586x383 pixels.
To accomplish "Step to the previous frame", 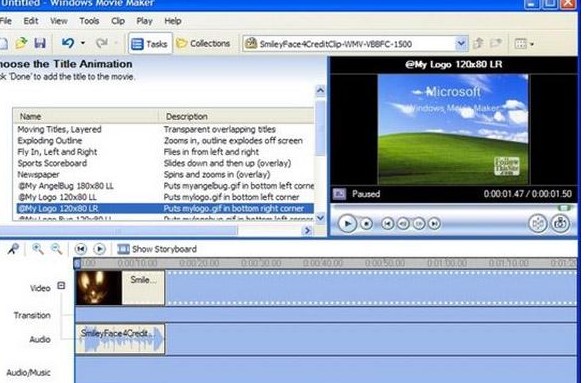I will click(x=403, y=223).
